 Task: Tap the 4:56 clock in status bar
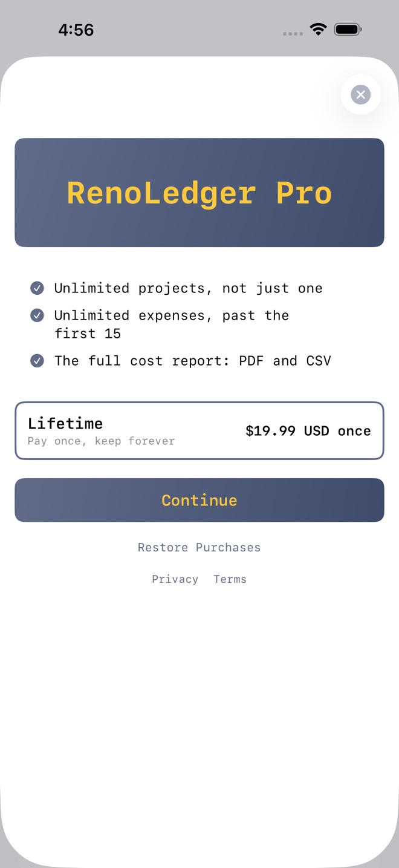pos(76,30)
